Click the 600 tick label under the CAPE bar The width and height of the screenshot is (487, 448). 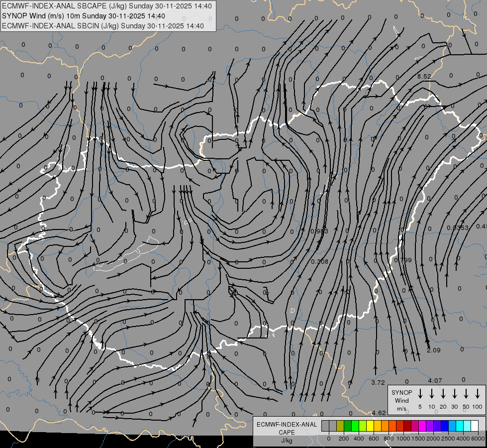point(374,439)
